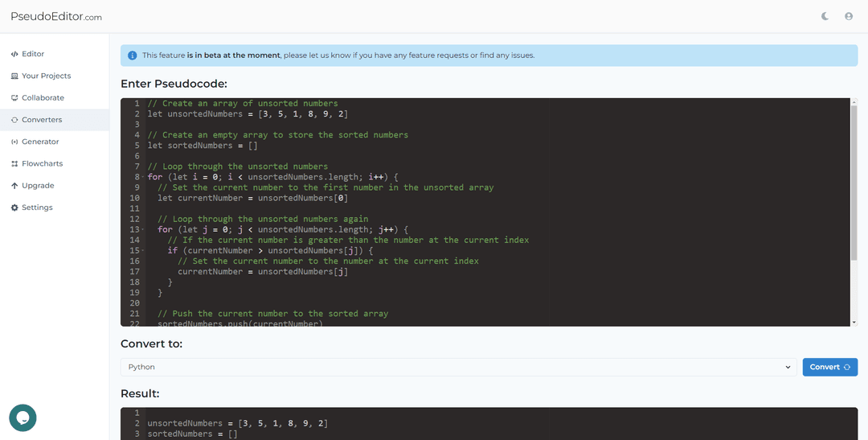The height and width of the screenshot is (440, 868).
Task: Click the Generator icon in sidebar
Action: 14,142
